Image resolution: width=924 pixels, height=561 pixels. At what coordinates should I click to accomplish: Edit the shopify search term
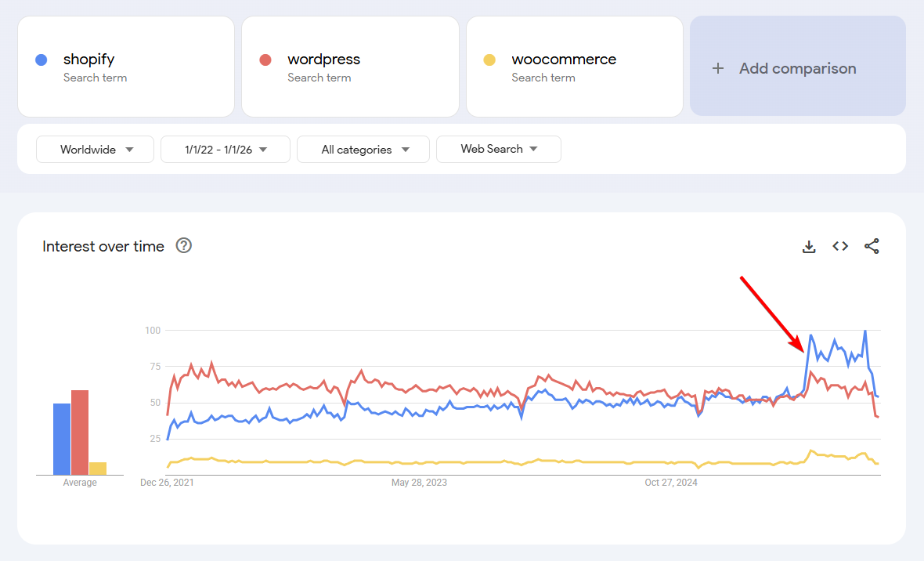(89, 60)
